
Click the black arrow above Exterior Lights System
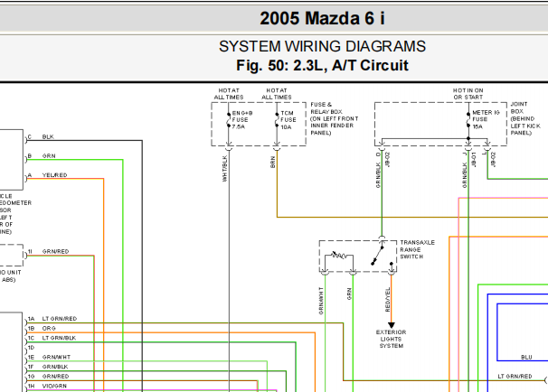point(392,325)
